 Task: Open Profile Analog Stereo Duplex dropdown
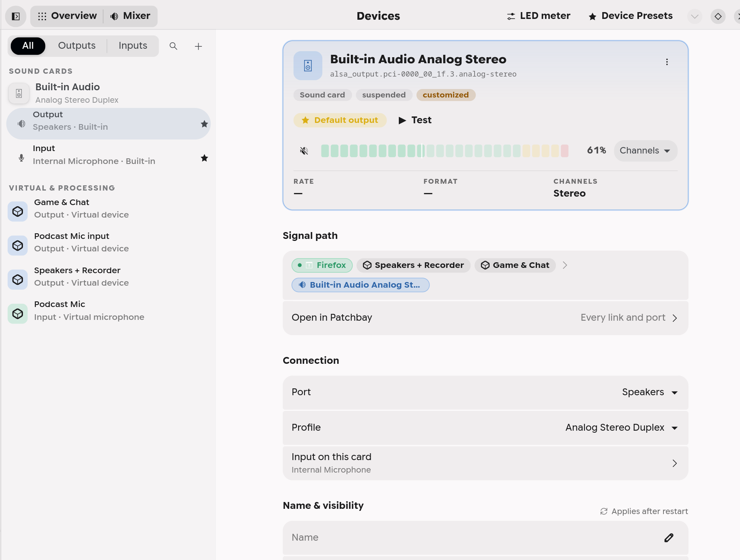point(485,428)
